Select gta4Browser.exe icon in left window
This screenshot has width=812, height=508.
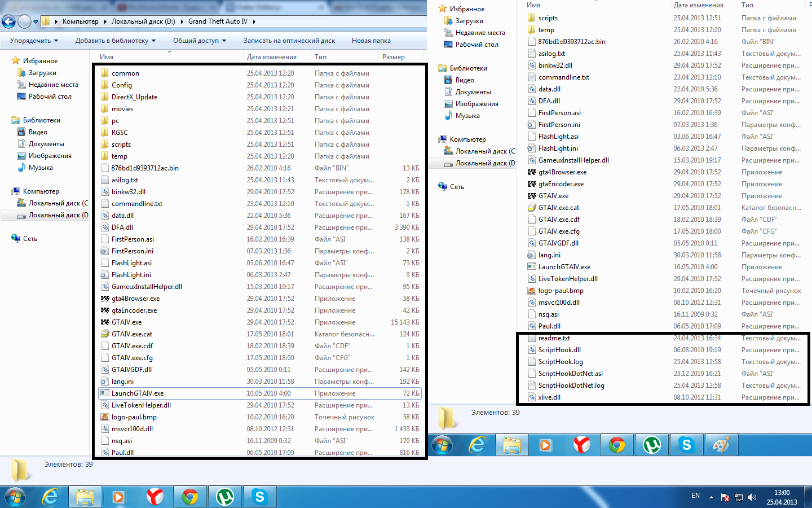105,299
